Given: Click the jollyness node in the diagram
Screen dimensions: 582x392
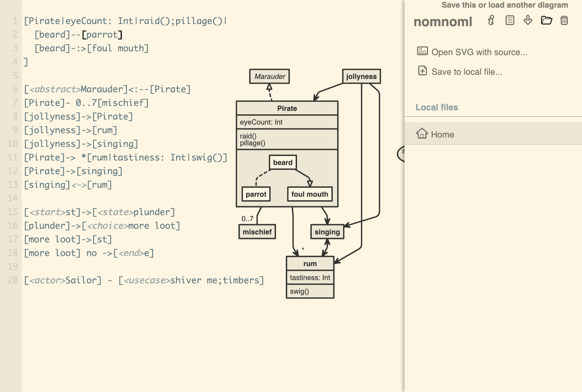Looking at the screenshot, I should 361,76.
